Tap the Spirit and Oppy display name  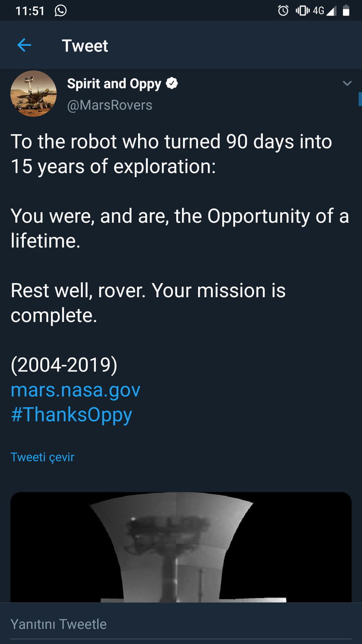point(115,83)
